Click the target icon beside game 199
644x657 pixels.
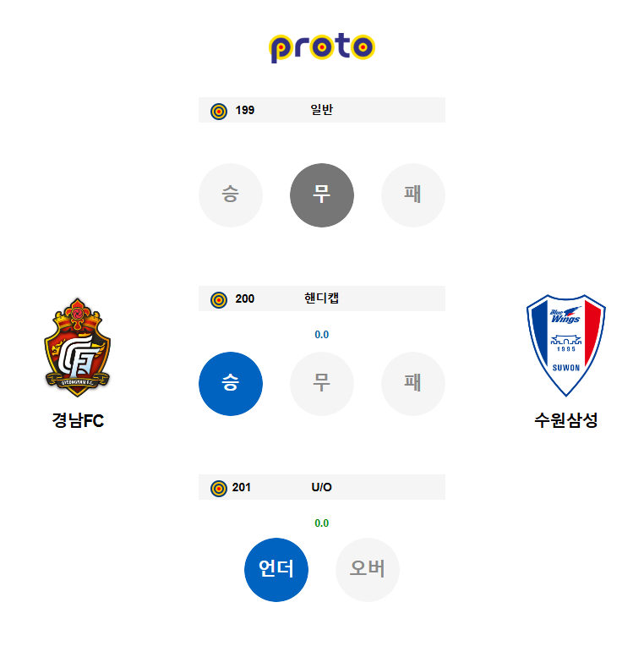pos(219,111)
